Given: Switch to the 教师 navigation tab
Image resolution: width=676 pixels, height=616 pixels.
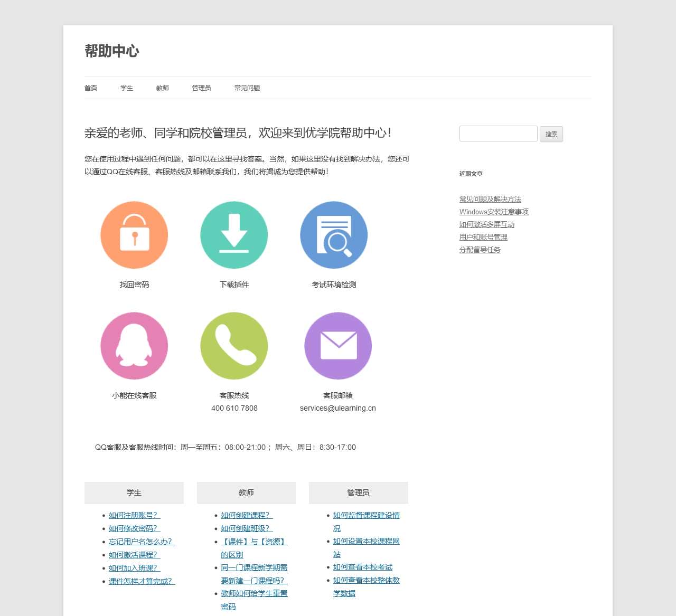Looking at the screenshot, I should (x=162, y=88).
